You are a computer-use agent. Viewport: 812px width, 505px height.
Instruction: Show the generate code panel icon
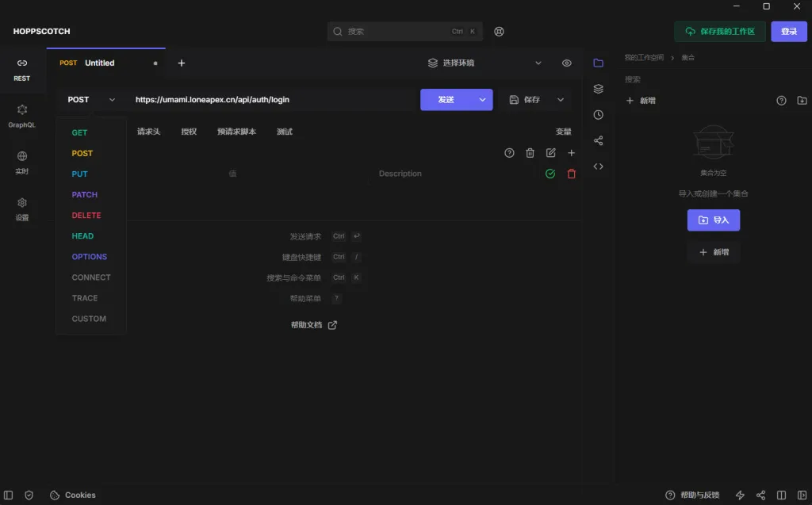tap(598, 166)
